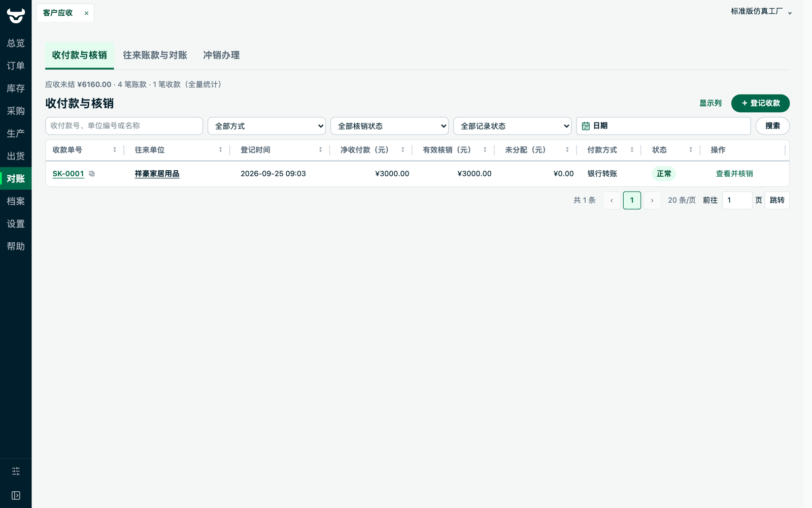This screenshot has width=812, height=508.
Task: Sort by 登记时间 column
Action: click(x=320, y=150)
